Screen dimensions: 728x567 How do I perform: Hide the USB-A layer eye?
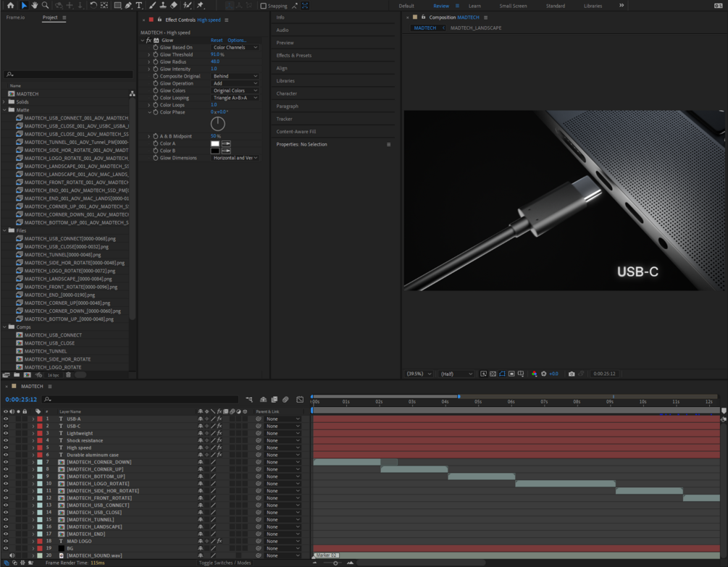(6, 419)
